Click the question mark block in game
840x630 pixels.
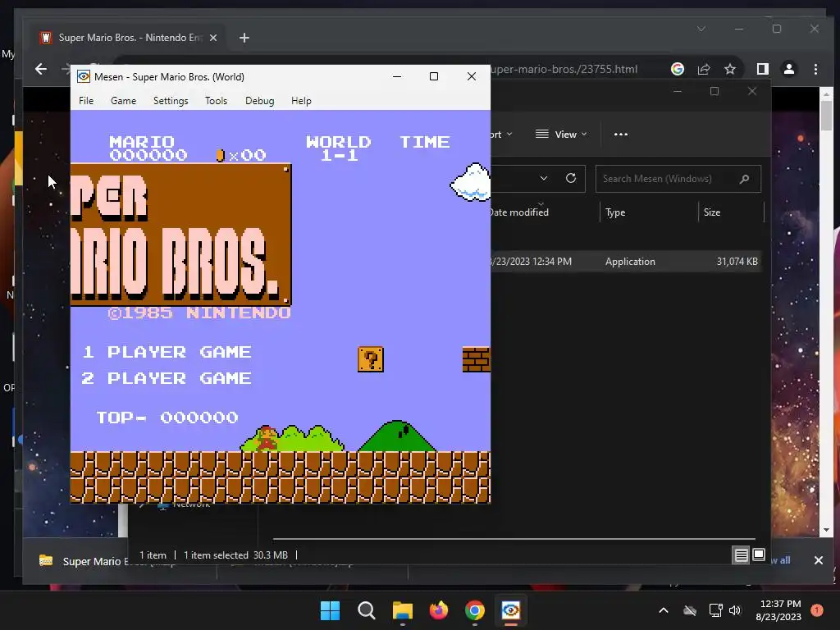pyautogui.click(x=371, y=359)
